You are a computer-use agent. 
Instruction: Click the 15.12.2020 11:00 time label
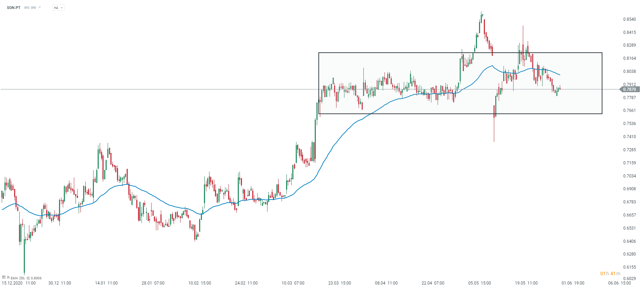19,283
